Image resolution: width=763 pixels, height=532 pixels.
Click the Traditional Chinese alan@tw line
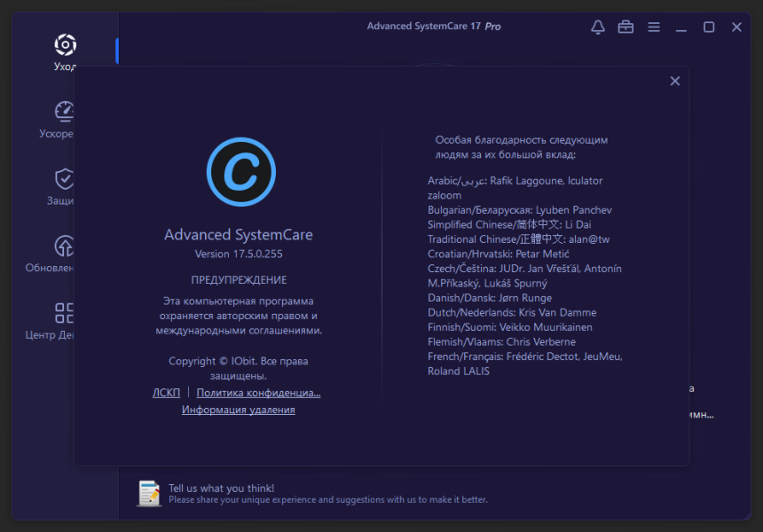pos(519,239)
